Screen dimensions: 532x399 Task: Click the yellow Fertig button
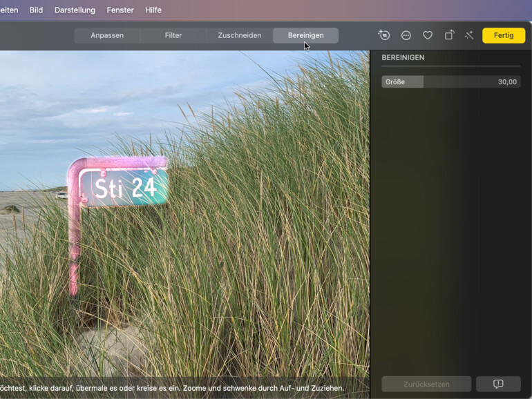(x=504, y=35)
